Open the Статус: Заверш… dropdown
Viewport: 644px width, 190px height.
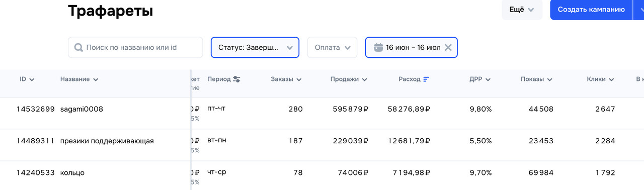pos(255,47)
